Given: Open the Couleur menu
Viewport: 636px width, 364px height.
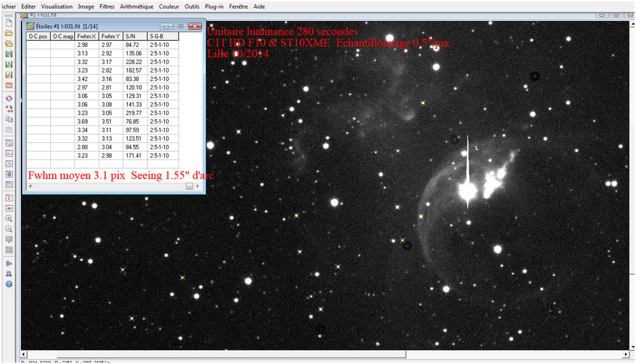Looking at the screenshot, I should tap(169, 6).
